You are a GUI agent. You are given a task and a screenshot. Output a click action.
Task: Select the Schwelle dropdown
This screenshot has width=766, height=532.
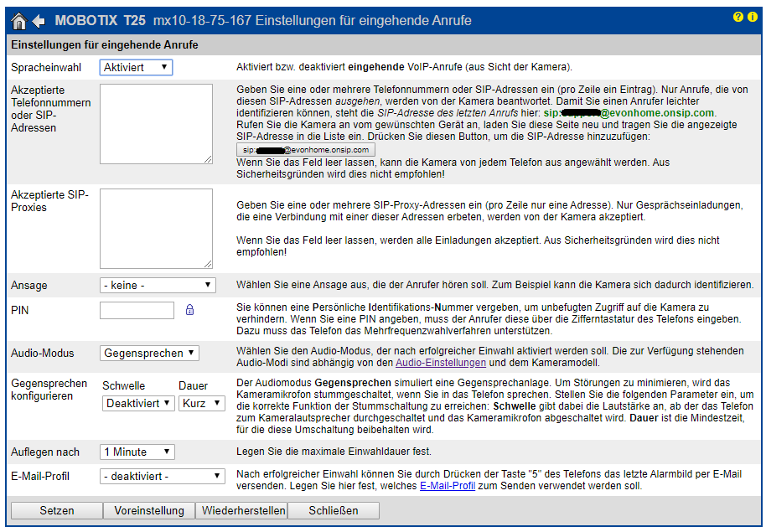point(137,403)
